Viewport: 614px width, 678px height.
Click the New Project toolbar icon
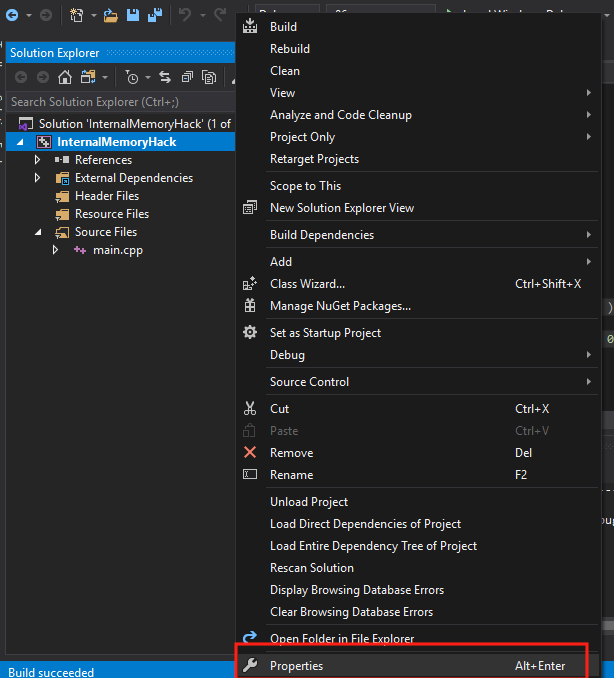[77, 15]
